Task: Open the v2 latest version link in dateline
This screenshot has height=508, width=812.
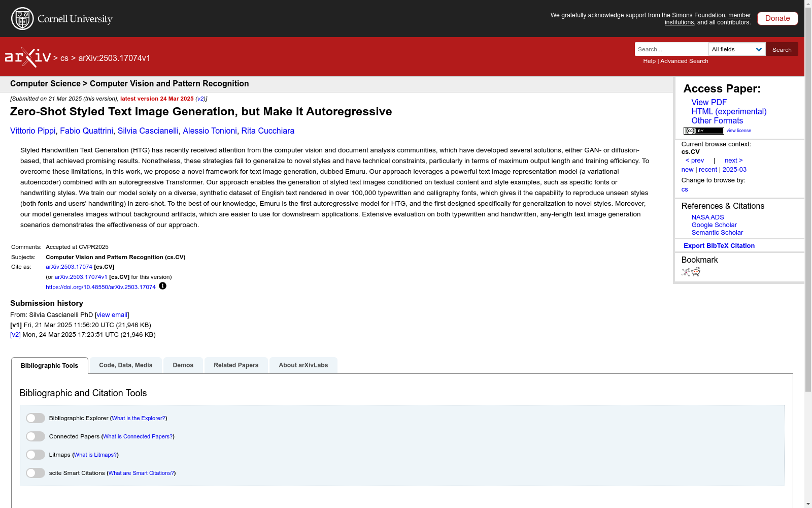Action: click(200, 99)
